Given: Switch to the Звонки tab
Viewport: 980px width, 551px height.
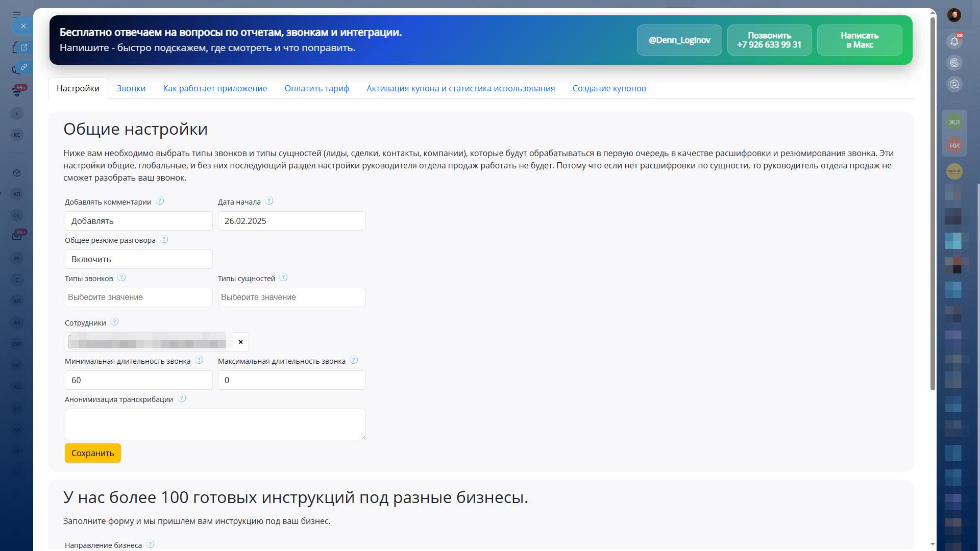Looking at the screenshot, I should point(131,88).
